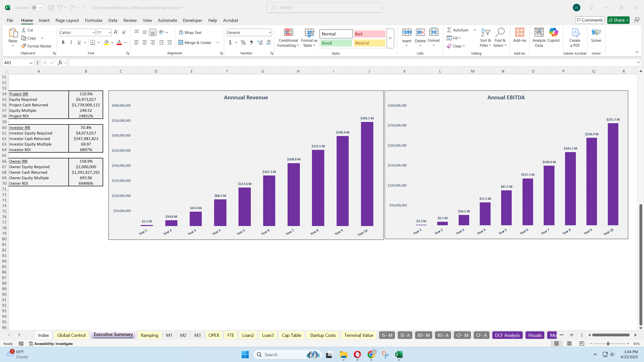
Task: Expand the Merge & Center options
Action: (217, 42)
